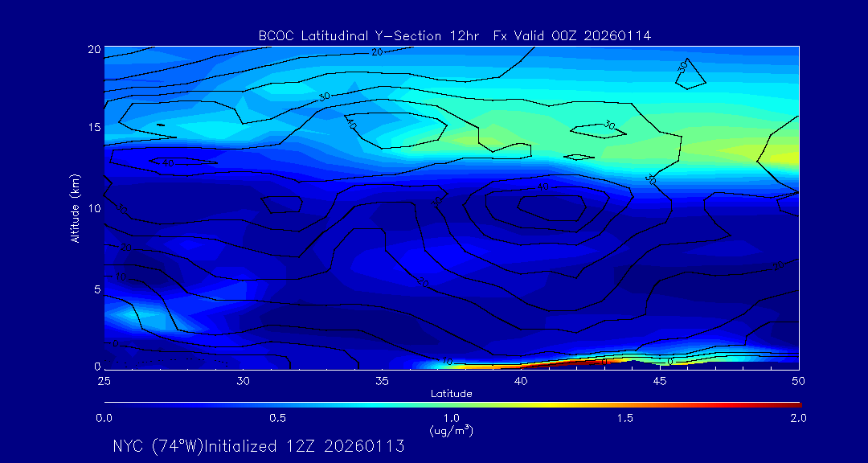Click the 0.5 colorbar tick label
Viewport: 868px width, 463px height.
277,418
